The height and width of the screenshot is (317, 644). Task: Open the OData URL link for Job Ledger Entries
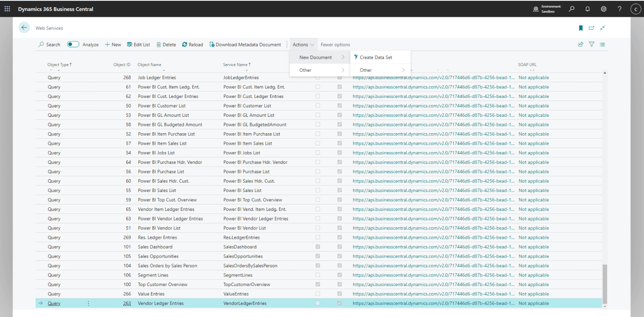[433, 78]
